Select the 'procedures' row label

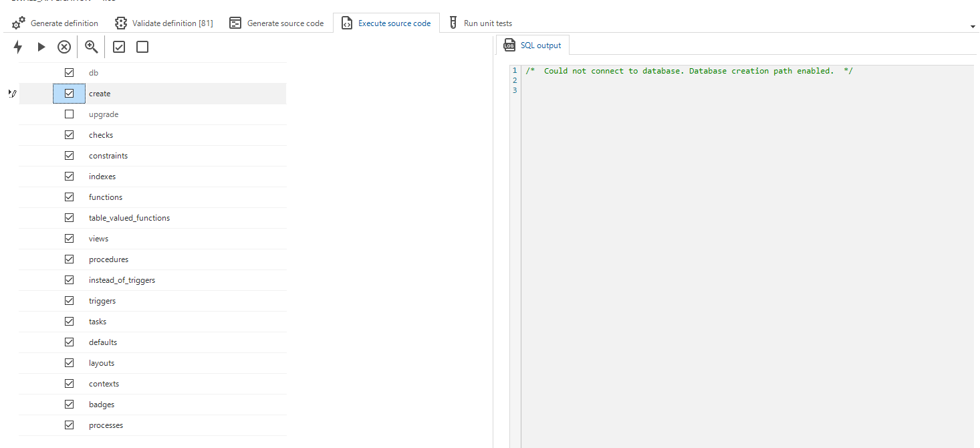tap(108, 259)
